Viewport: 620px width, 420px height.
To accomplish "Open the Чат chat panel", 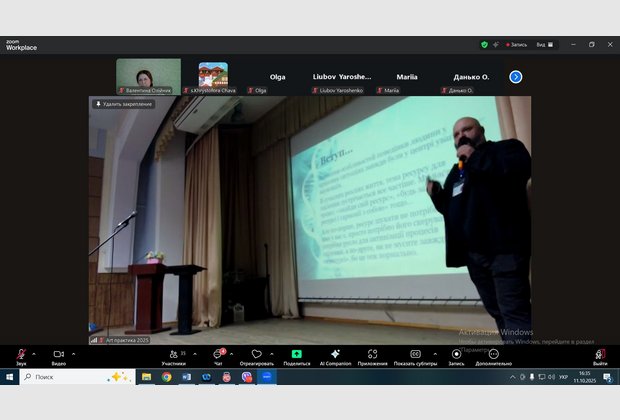I will pyautogui.click(x=217, y=354).
